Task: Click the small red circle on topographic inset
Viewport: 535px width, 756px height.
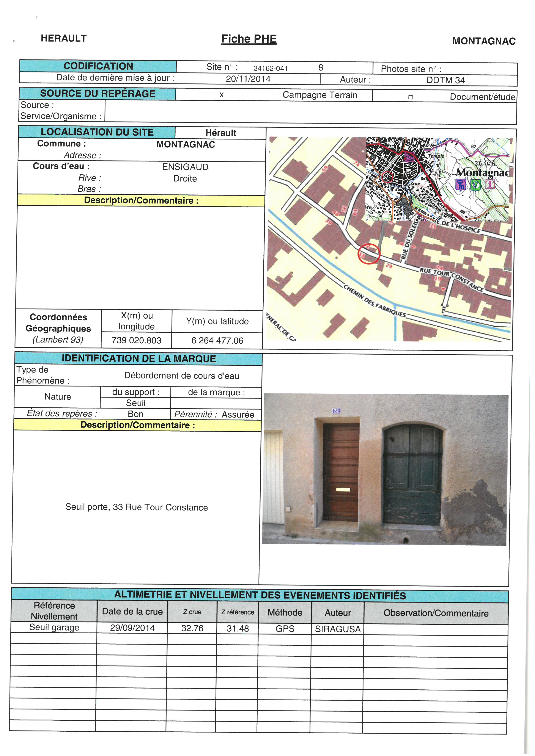Action: [x=387, y=177]
